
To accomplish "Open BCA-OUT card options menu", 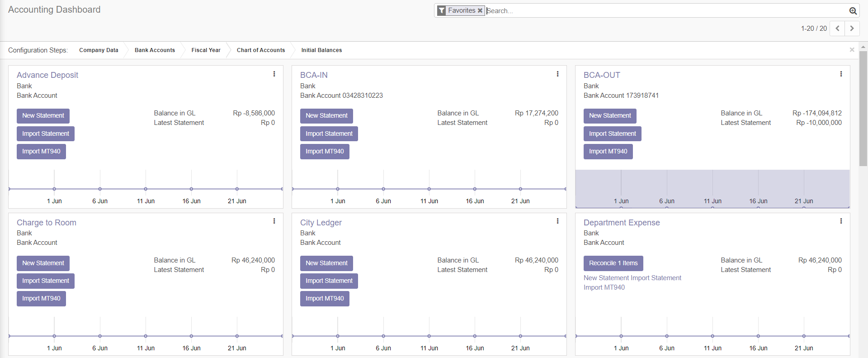I will [841, 74].
